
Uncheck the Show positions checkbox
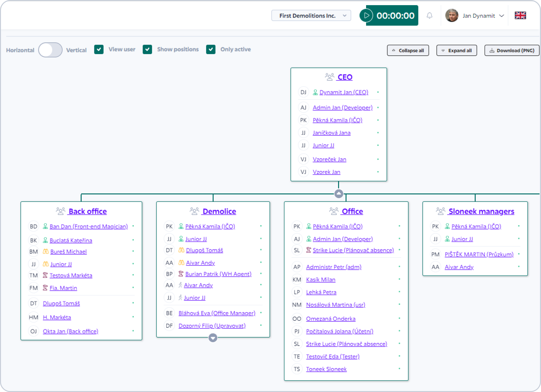pos(147,50)
